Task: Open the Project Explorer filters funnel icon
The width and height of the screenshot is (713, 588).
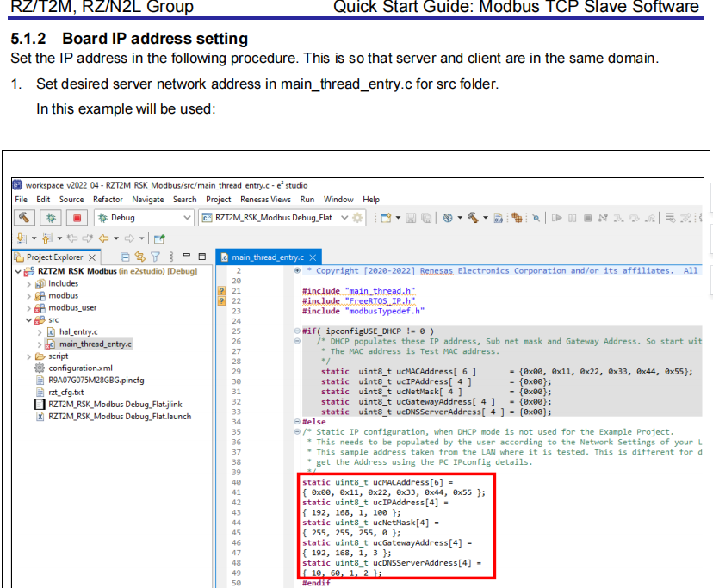Action: pos(155,257)
